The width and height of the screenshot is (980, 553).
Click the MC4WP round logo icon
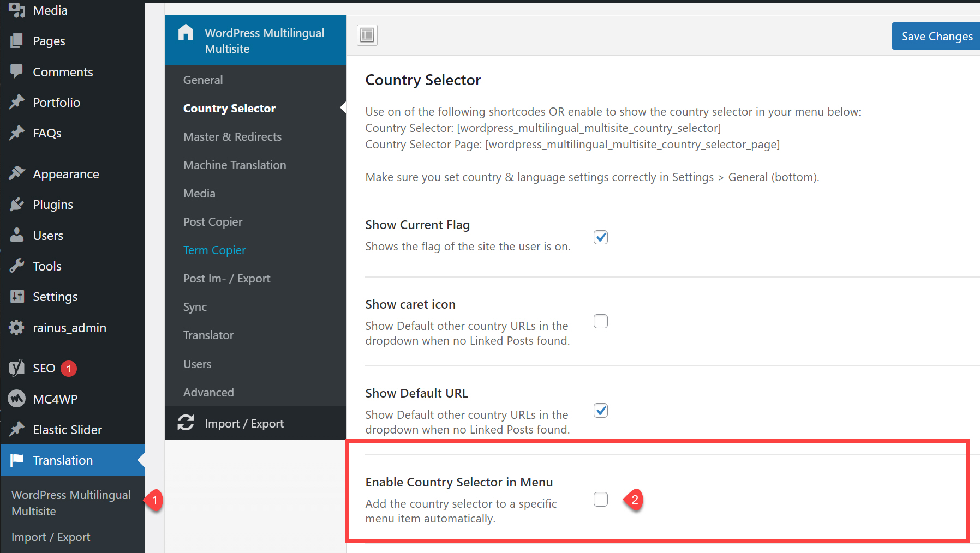[17, 399]
